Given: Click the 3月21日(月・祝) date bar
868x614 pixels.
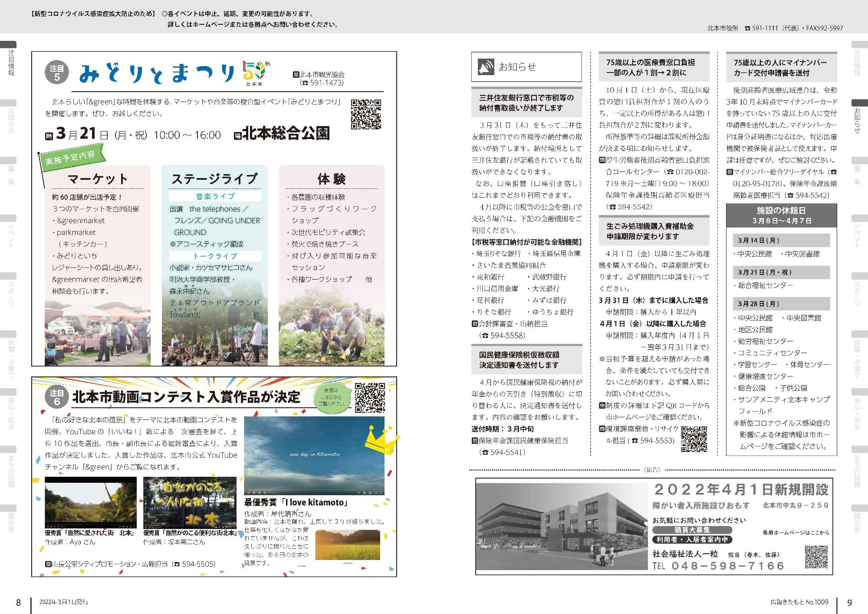Looking at the screenshot, I should click(x=781, y=272).
